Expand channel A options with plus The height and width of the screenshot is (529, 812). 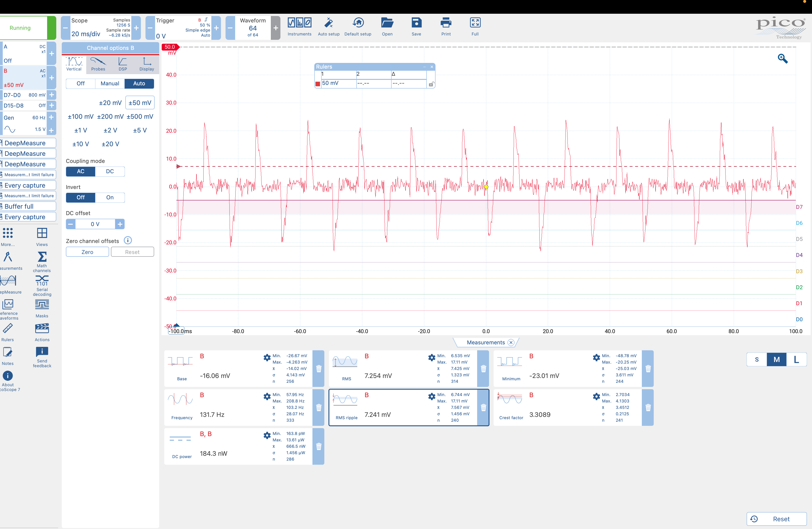51,54
